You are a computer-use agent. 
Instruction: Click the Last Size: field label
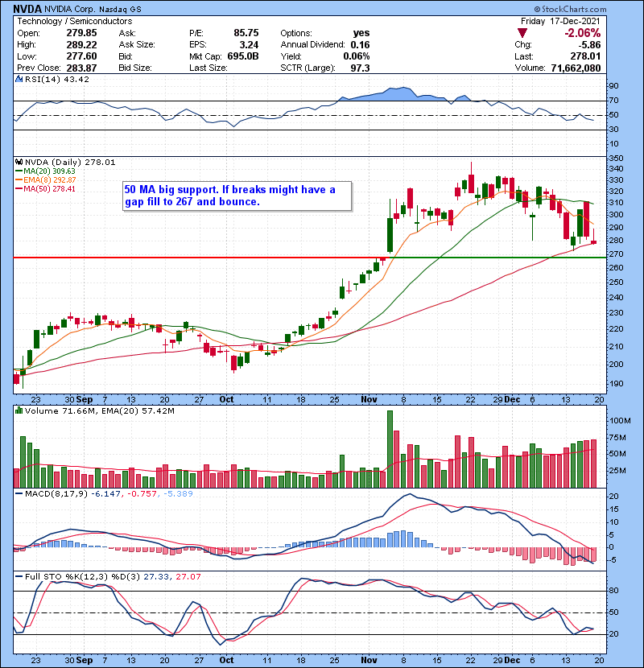point(208,68)
